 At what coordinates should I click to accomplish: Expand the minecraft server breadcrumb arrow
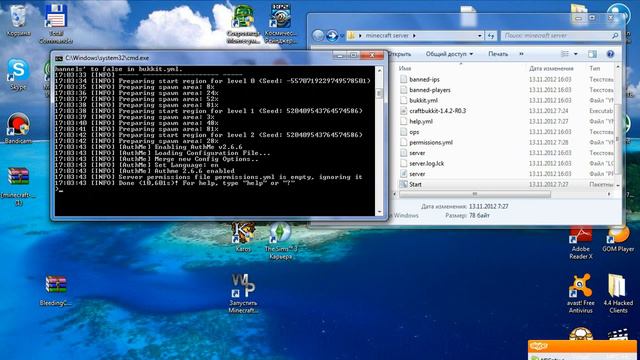(414, 36)
